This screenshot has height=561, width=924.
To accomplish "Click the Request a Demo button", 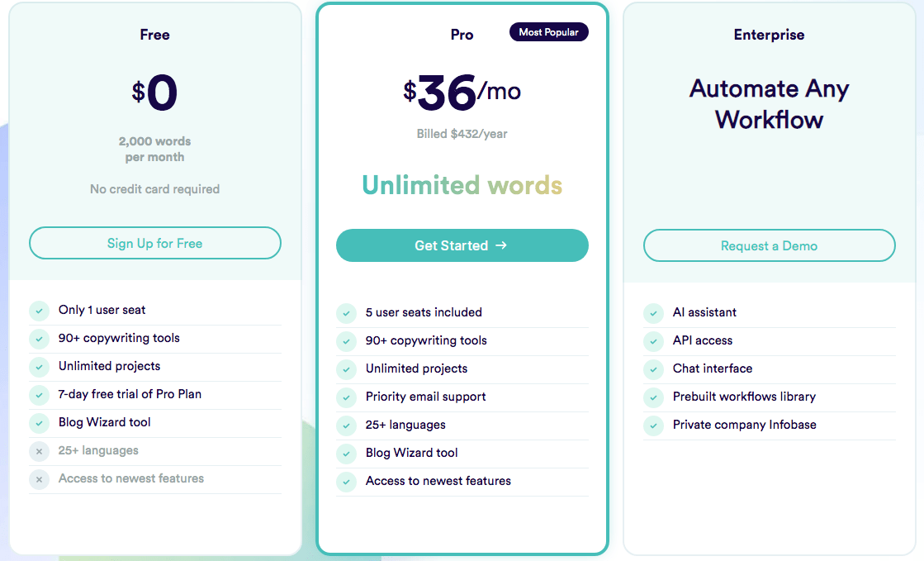I will point(769,245).
